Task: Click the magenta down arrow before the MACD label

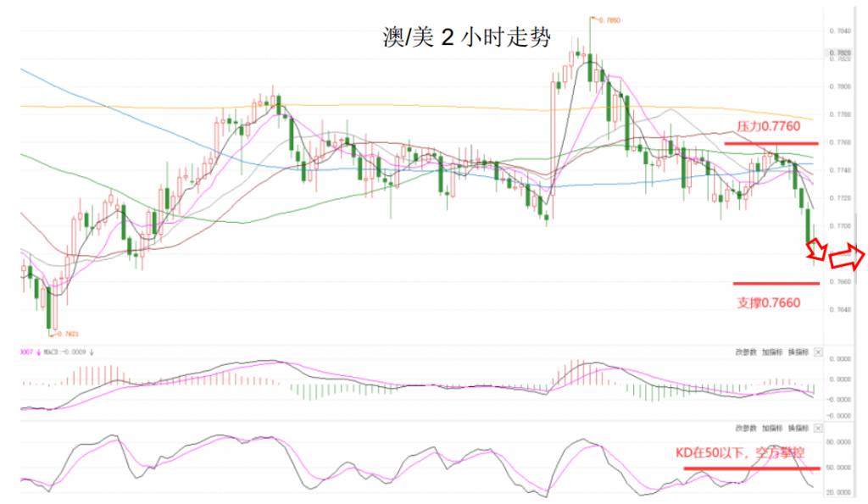Action: 38,352
